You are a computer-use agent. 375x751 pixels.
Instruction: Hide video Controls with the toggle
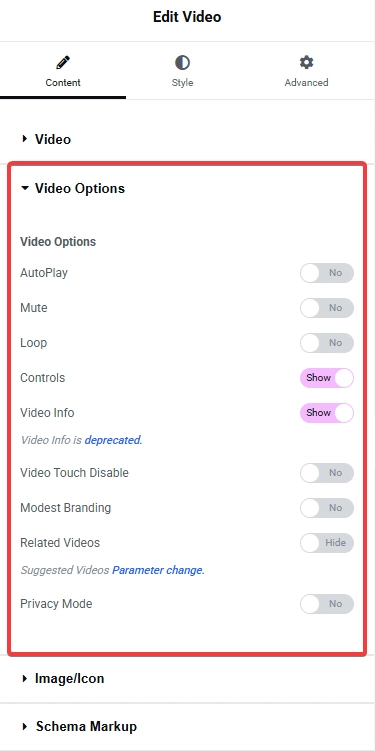(x=327, y=378)
